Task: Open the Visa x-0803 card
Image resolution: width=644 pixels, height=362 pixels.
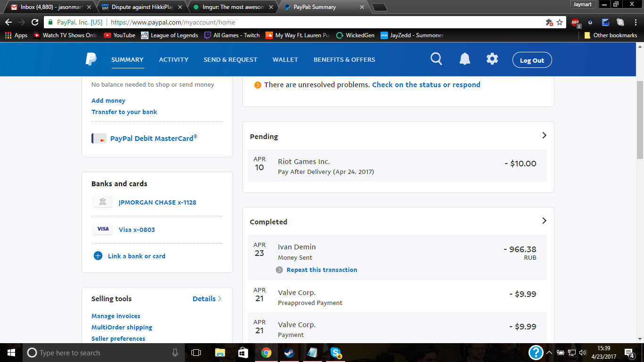Action: coord(137,230)
